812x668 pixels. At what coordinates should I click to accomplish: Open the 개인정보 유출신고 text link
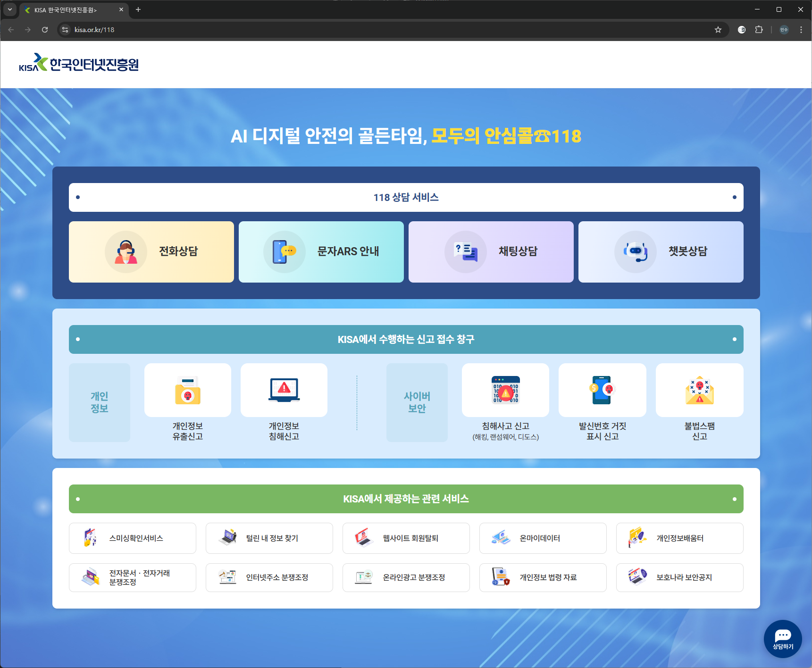click(x=188, y=431)
